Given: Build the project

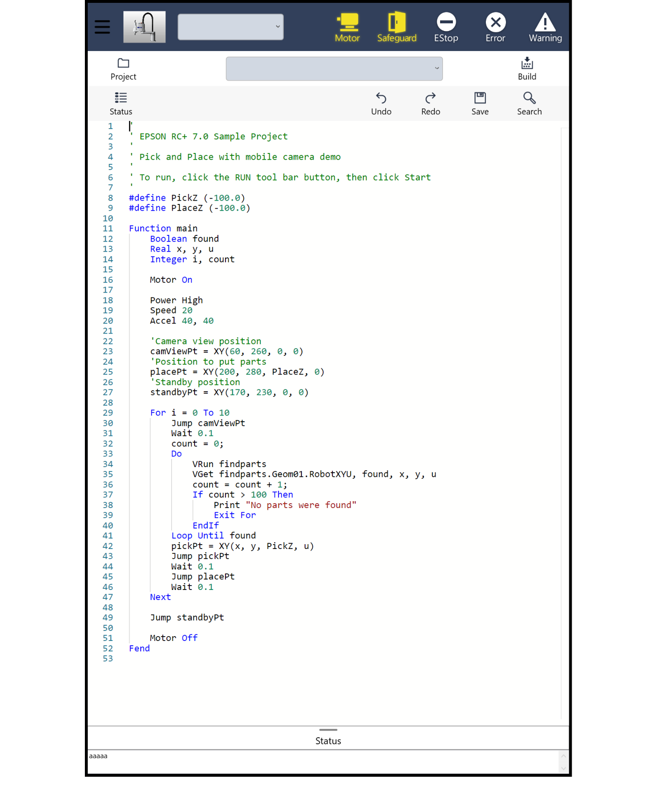Looking at the screenshot, I should point(527,69).
